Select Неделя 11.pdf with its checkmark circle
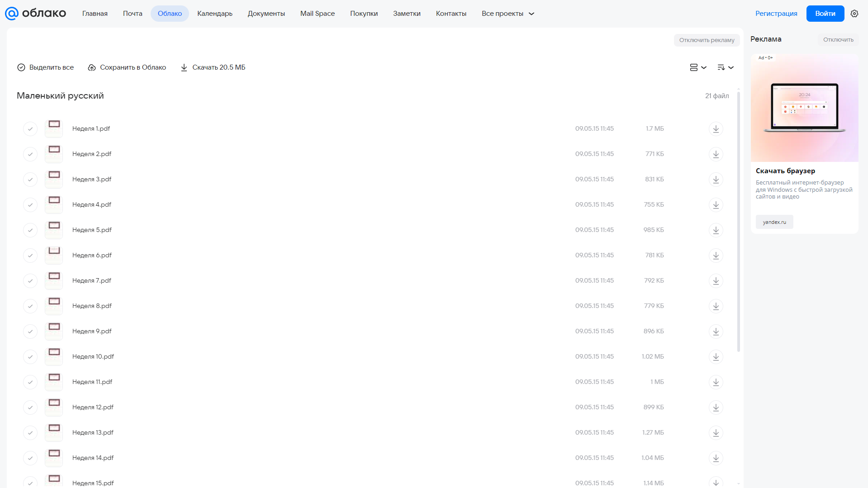Image resolution: width=868 pixels, height=488 pixels. pyautogui.click(x=30, y=382)
